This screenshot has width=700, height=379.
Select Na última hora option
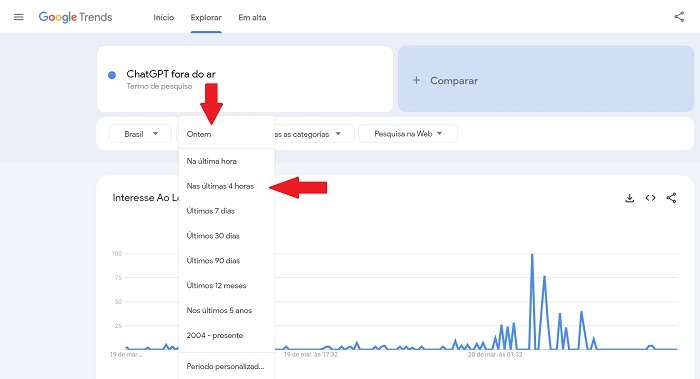pos(227,161)
